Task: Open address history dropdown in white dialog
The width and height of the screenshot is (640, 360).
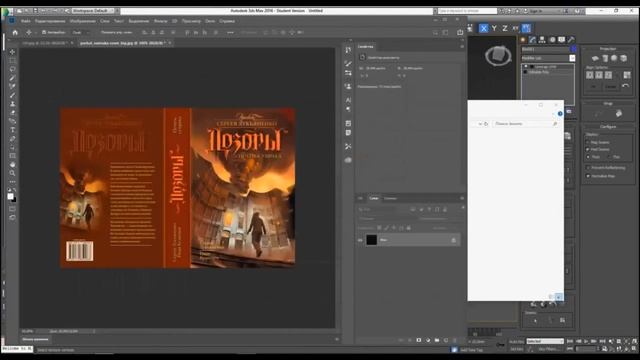Action: pos(480,124)
